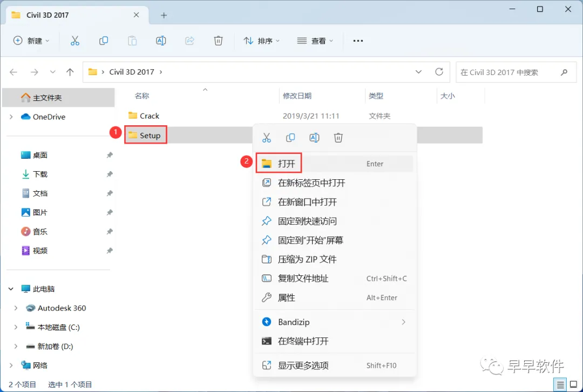
Task: Click the Copy icon in the context menu
Action: point(290,138)
